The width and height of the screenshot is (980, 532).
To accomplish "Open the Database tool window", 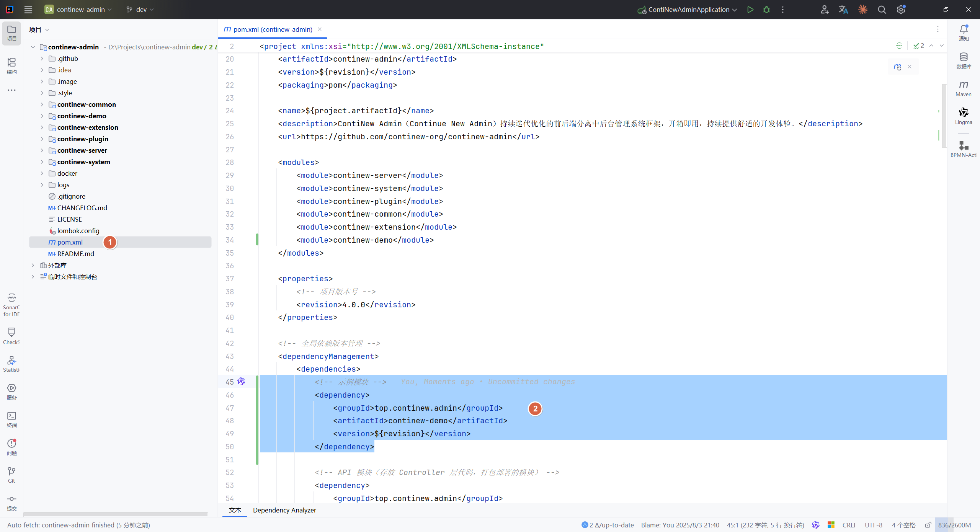I will pos(964,61).
